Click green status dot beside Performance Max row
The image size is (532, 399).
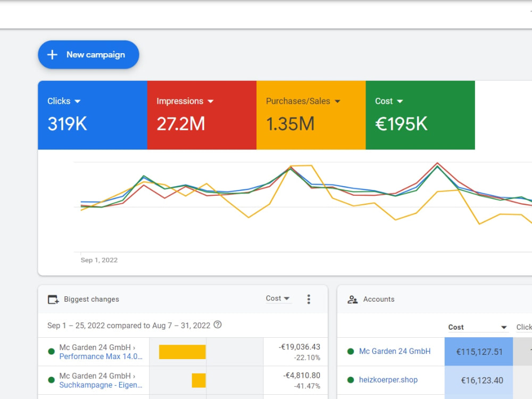tap(51, 352)
